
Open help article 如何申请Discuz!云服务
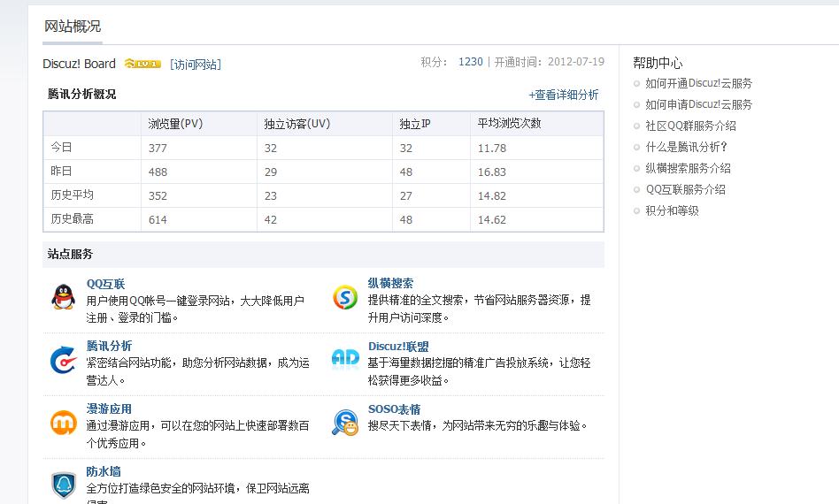point(698,104)
